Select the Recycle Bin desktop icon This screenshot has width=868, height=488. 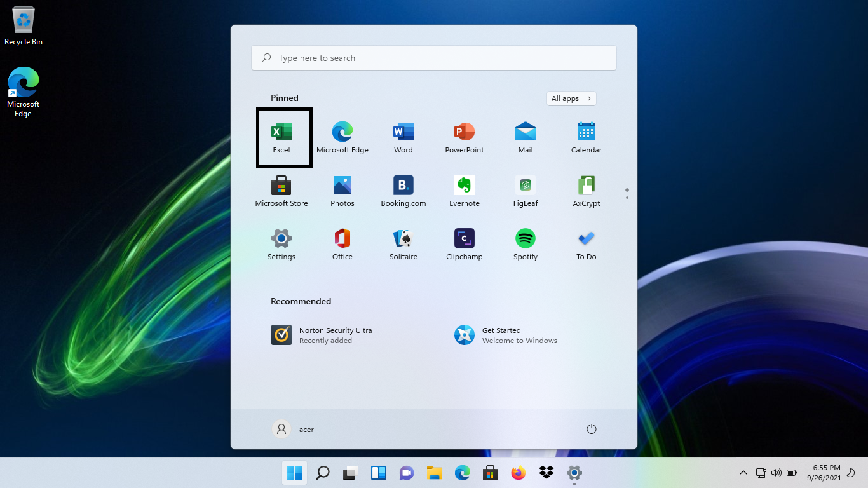click(x=24, y=27)
